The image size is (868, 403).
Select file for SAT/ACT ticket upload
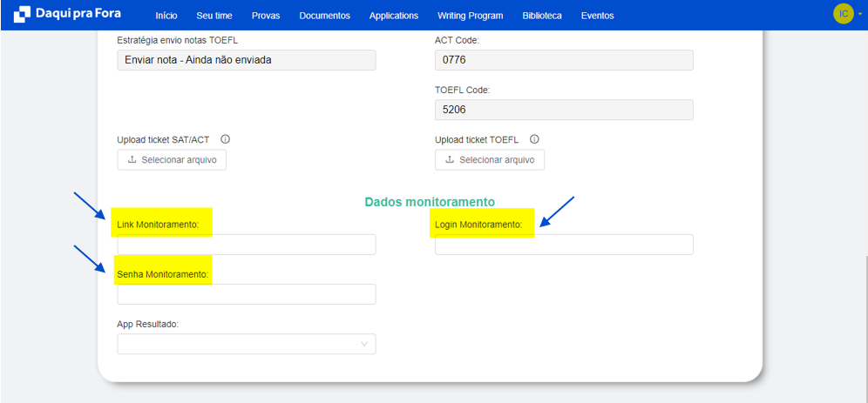coord(172,160)
